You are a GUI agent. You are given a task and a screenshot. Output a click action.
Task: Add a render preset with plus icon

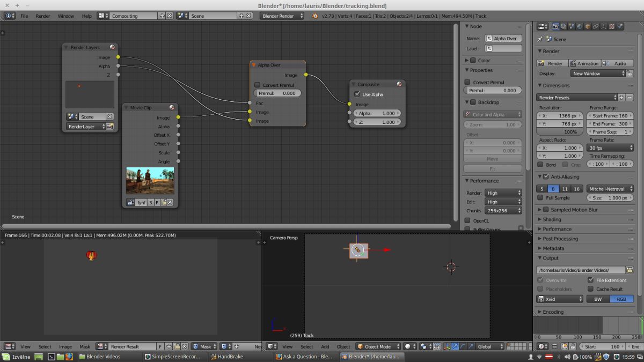(621, 98)
